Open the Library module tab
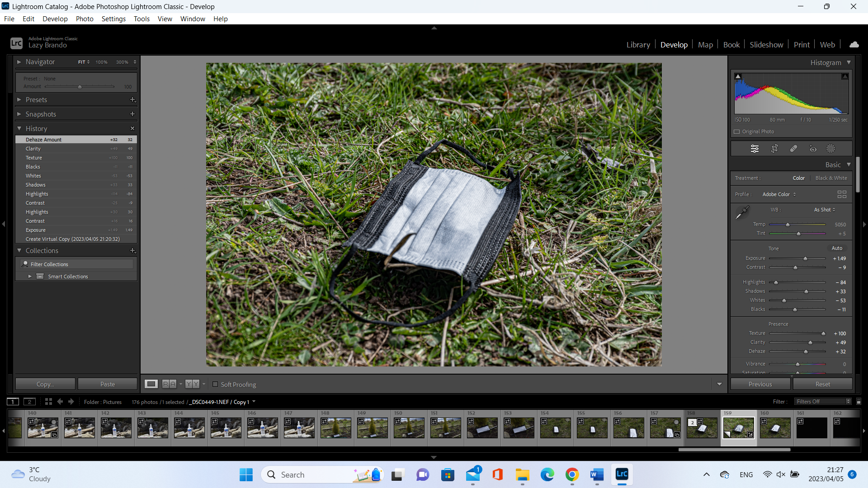868x488 pixels. pos(638,45)
